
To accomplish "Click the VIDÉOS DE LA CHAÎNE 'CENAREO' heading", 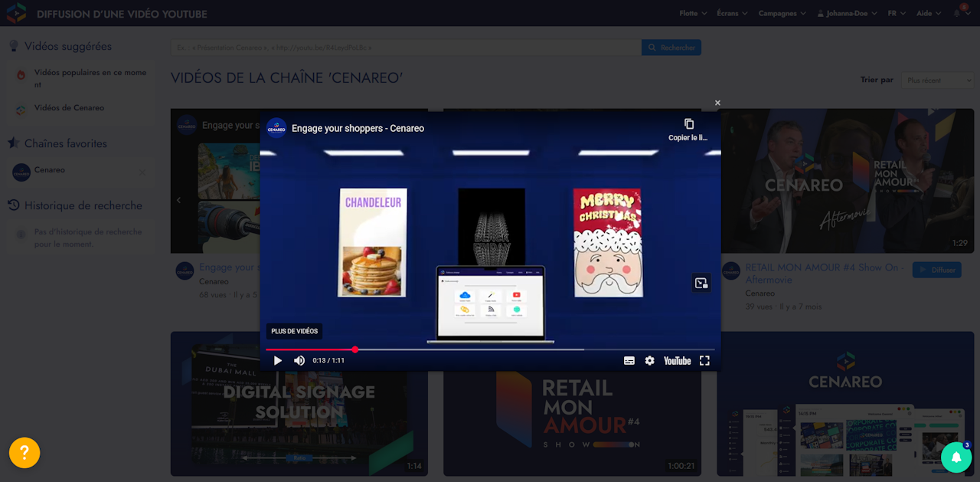I will (286, 78).
